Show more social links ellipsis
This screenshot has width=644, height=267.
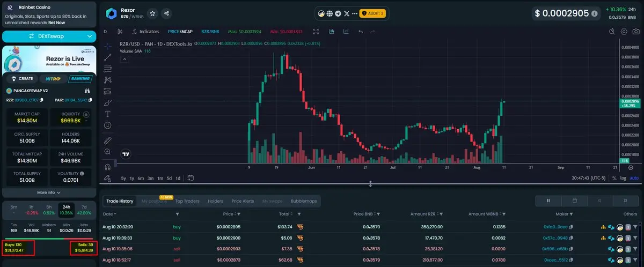click(354, 13)
